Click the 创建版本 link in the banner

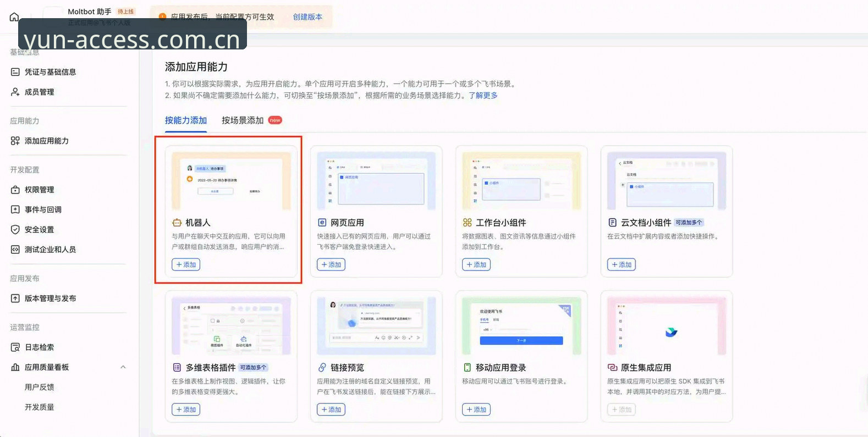pyautogui.click(x=307, y=17)
